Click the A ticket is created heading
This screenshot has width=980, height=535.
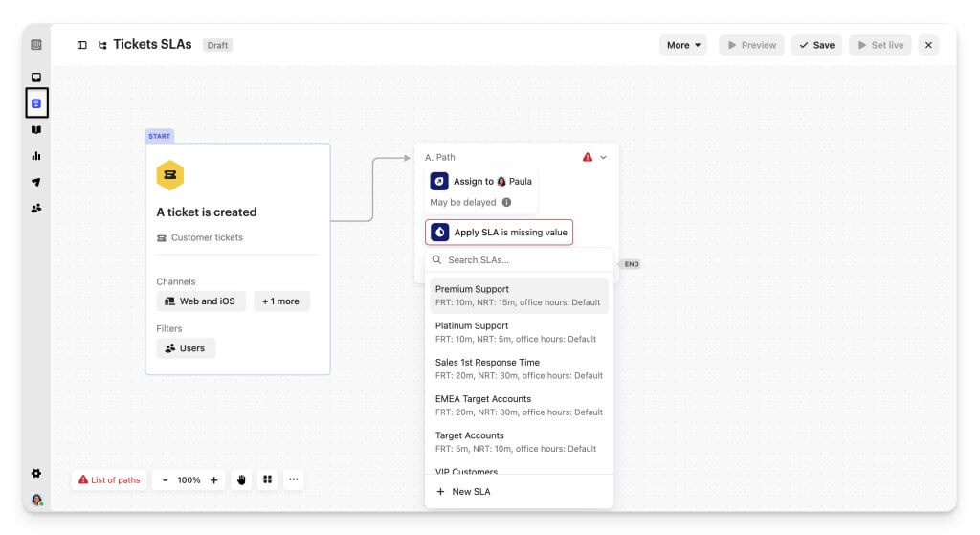(207, 212)
